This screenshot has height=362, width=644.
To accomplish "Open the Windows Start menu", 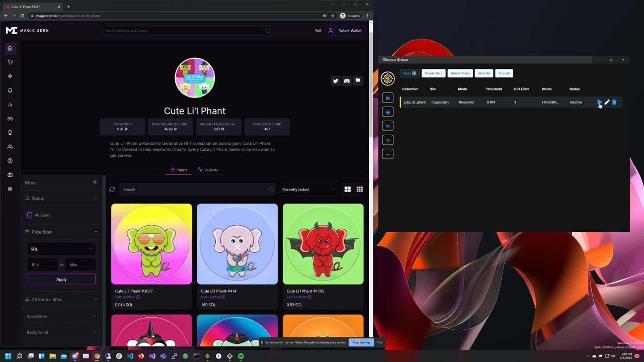I will tap(8, 356).
